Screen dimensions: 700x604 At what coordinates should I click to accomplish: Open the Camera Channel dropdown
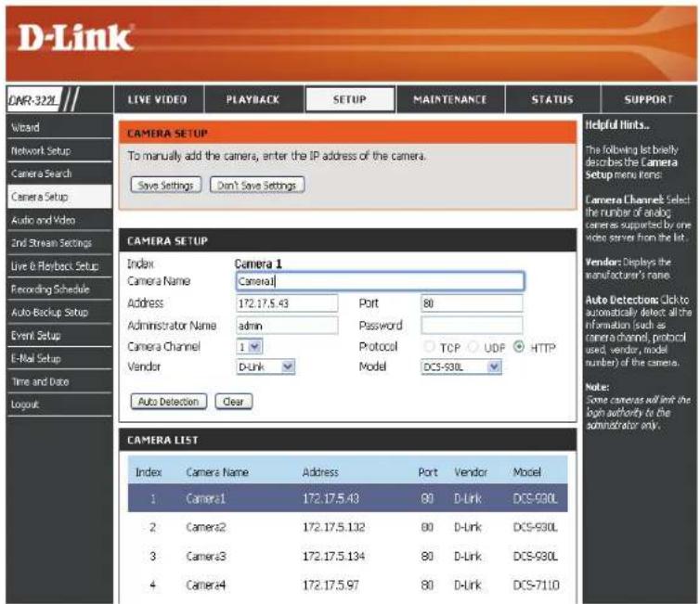tap(250, 347)
